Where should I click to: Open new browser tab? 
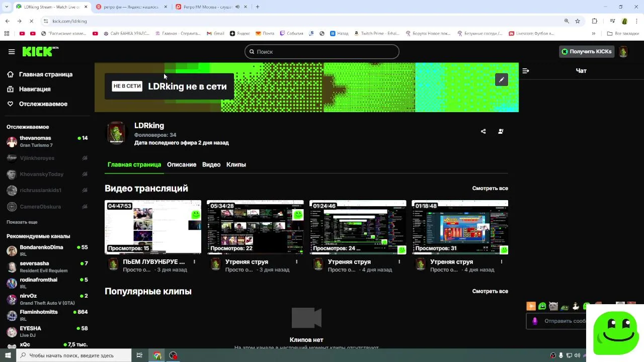coord(257,7)
